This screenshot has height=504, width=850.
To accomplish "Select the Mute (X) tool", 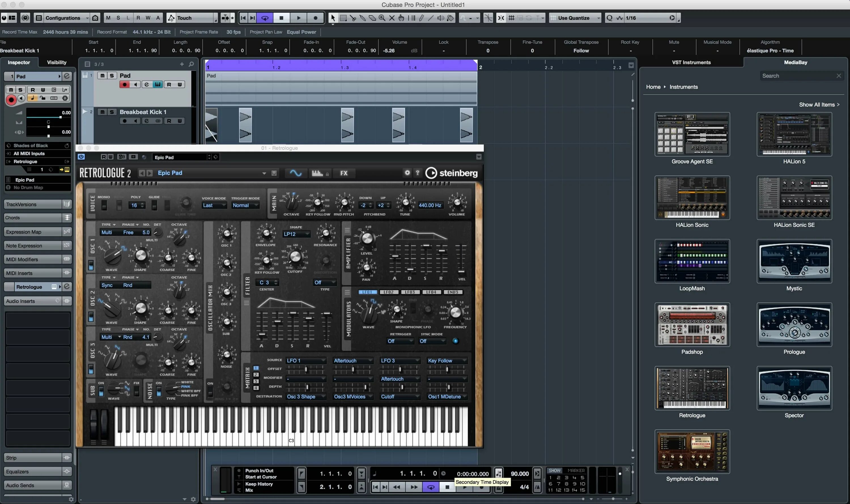I will [x=392, y=18].
